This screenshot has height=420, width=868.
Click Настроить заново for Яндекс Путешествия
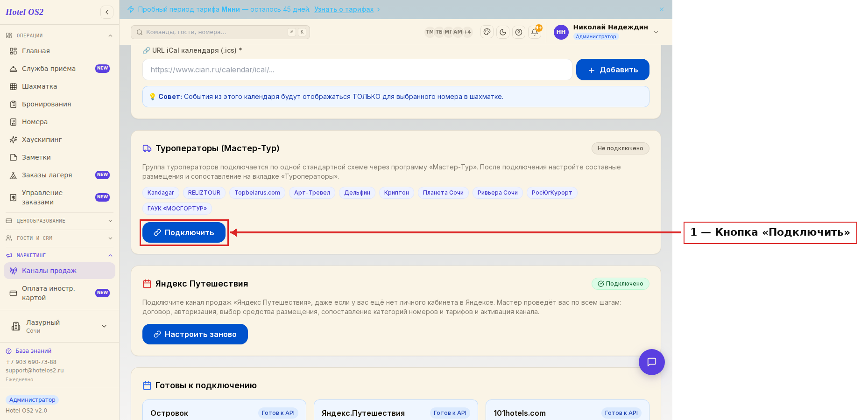(195, 334)
